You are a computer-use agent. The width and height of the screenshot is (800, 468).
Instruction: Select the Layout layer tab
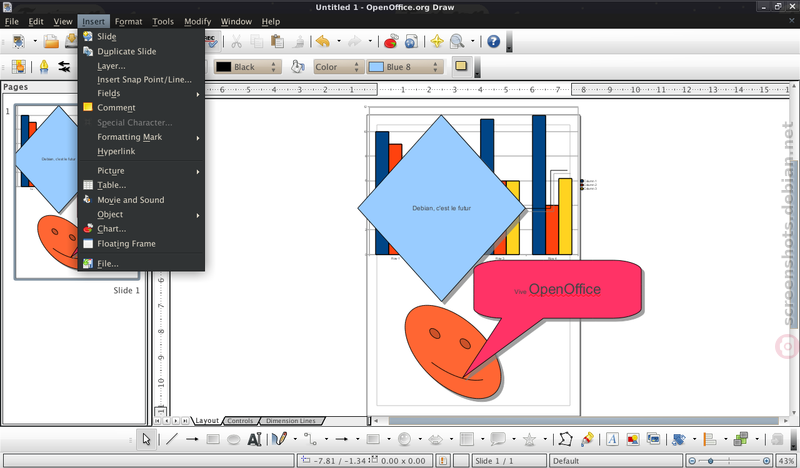pyautogui.click(x=207, y=421)
